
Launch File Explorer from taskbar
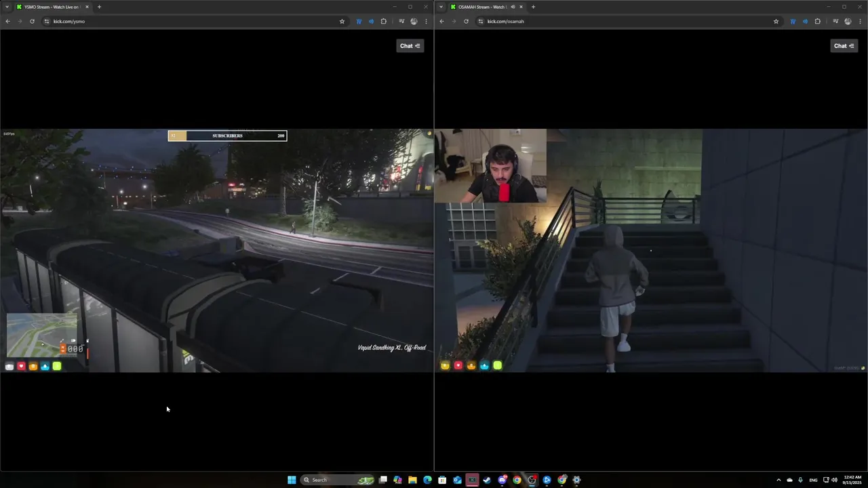(x=412, y=480)
